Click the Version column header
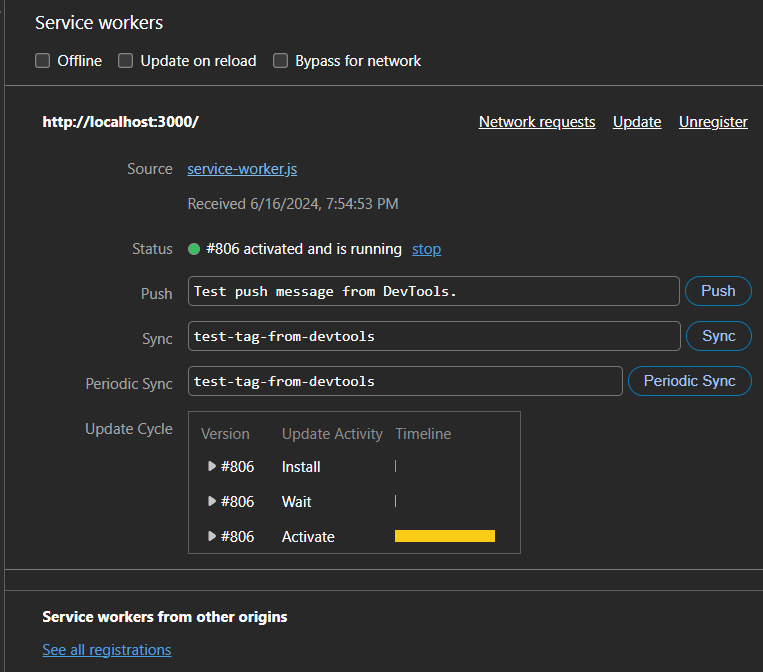 point(225,434)
